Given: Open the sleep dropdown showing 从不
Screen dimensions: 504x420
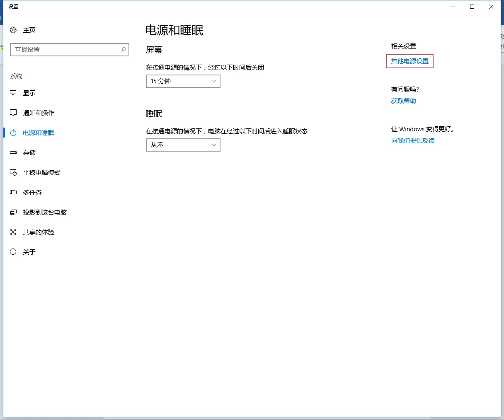Looking at the screenshot, I should tap(183, 145).
